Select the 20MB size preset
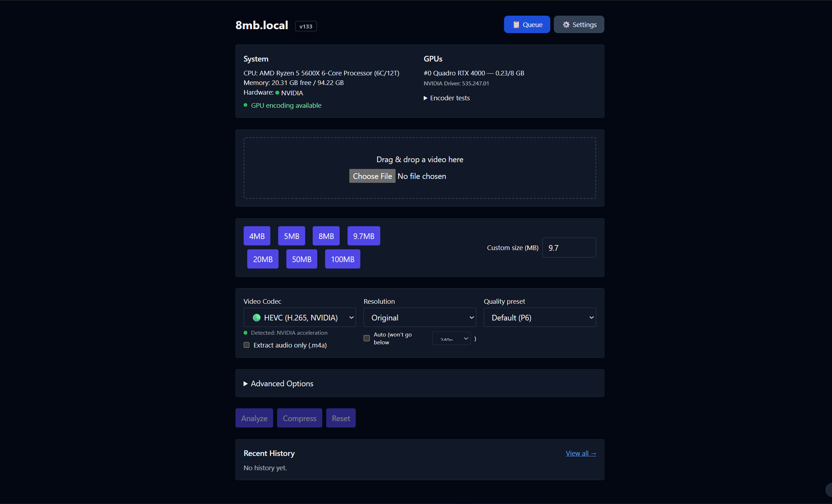 click(x=263, y=259)
